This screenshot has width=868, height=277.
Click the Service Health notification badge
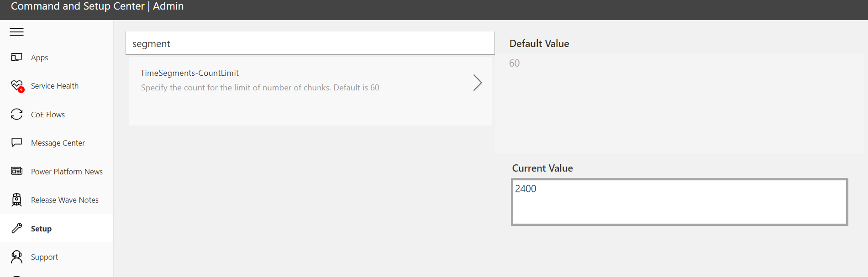click(x=21, y=90)
